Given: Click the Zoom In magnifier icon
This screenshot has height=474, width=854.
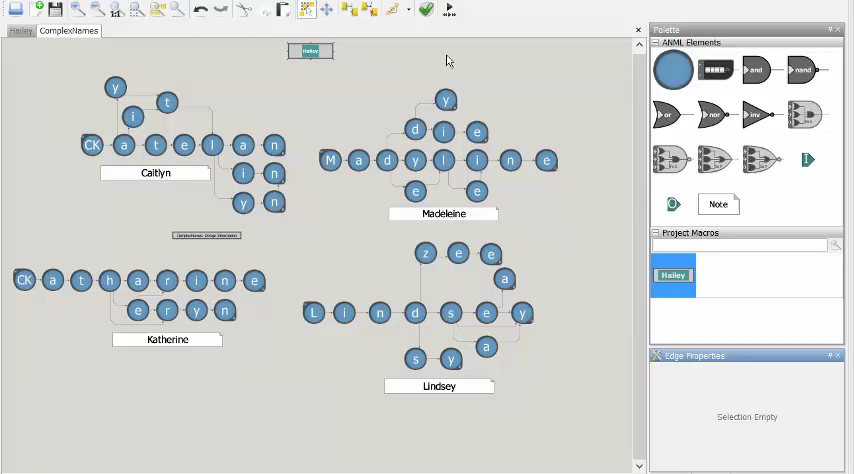Looking at the screenshot, I should pos(77,9).
